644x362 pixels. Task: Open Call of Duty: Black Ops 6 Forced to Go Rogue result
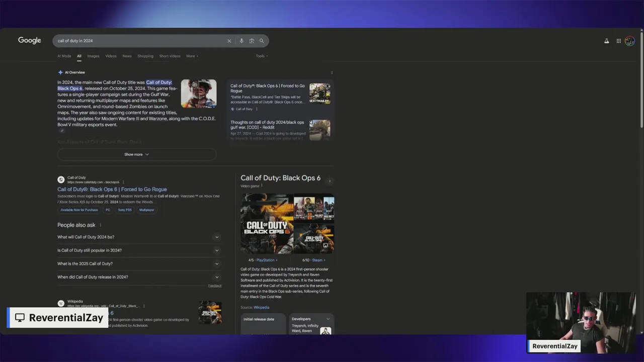pyautogui.click(x=112, y=190)
